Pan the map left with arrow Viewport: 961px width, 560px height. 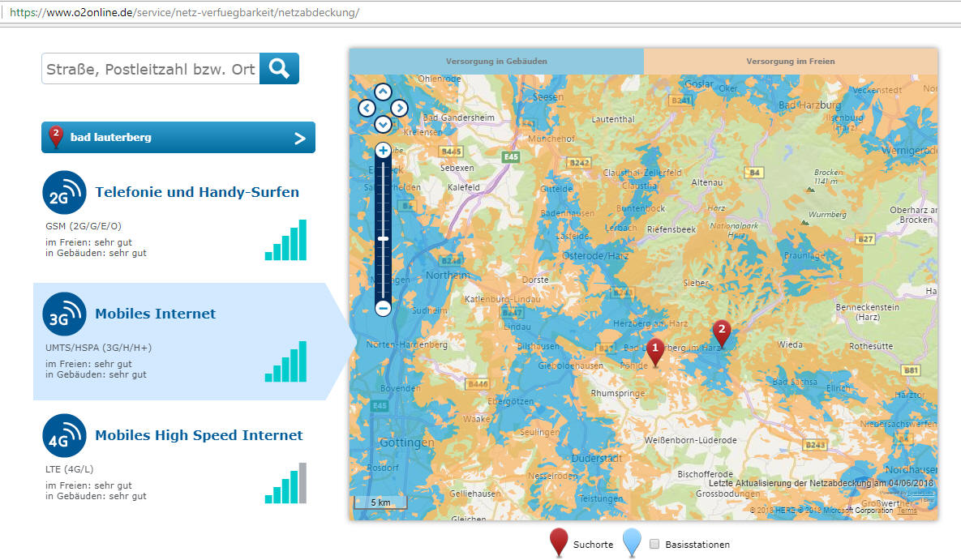coord(367,108)
